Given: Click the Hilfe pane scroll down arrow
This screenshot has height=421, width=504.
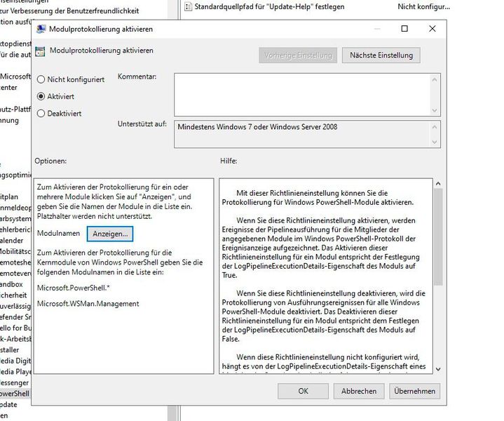Looking at the screenshot, I should click(438, 369).
